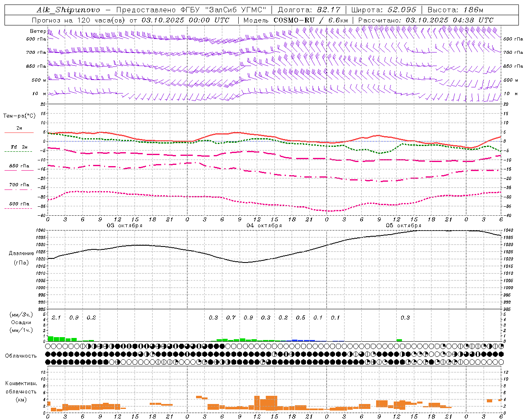Select the Модель COSMO-RU / 6.6км label
The height and width of the screenshot is (420, 525).
[x=295, y=20]
